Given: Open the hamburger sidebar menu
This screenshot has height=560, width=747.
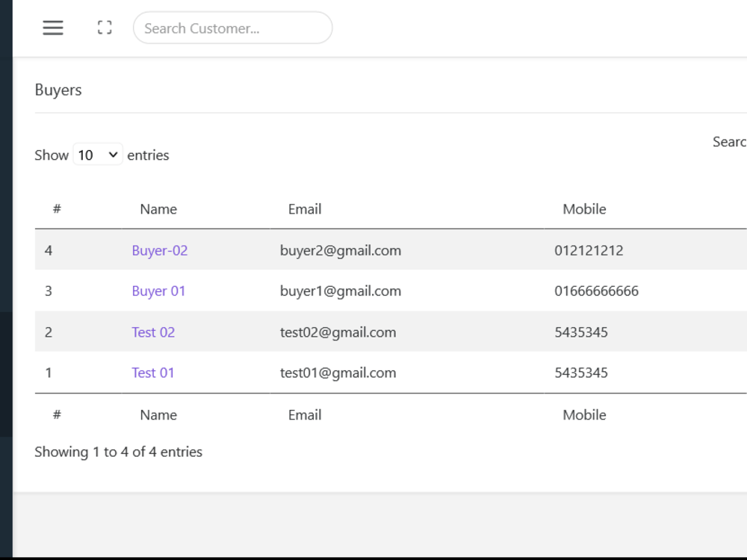Looking at the screenshot, I should pyautogui.click(x=53, y=28).
